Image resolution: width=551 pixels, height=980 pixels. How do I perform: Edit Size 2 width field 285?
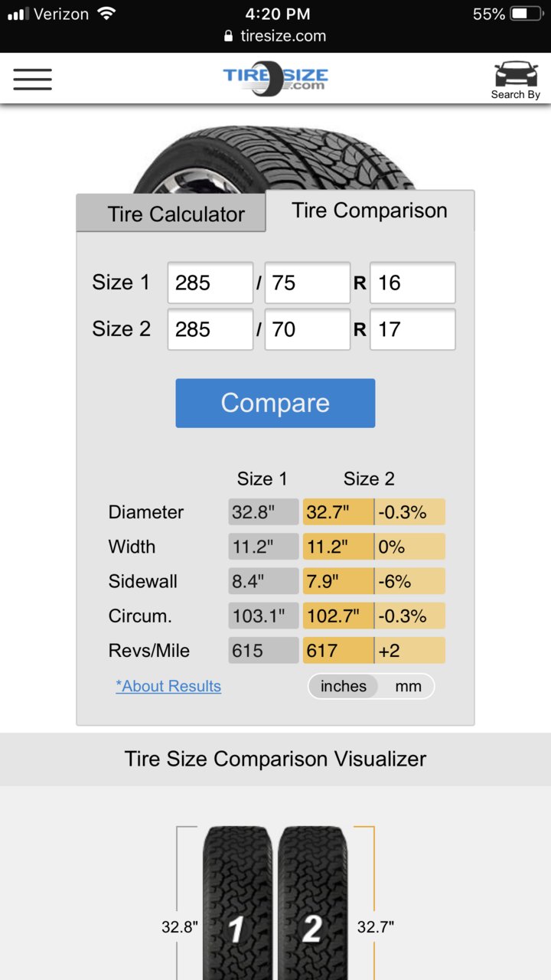point(210,329)
